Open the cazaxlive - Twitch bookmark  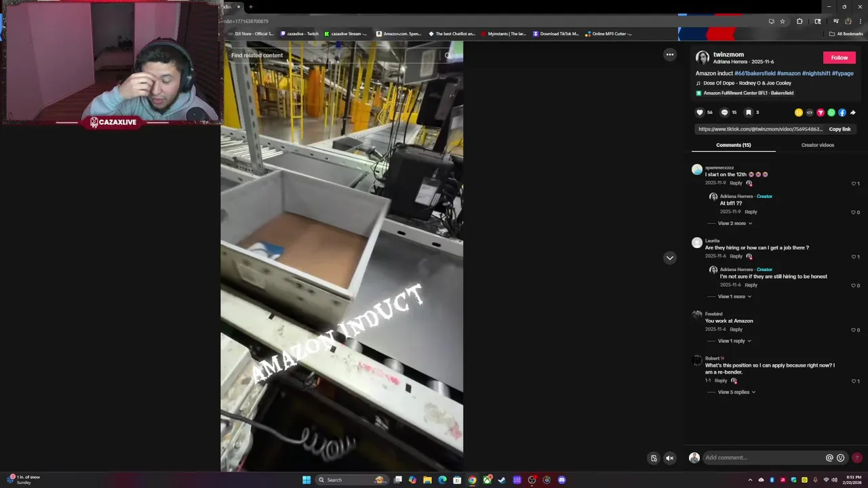pos(299,34)
